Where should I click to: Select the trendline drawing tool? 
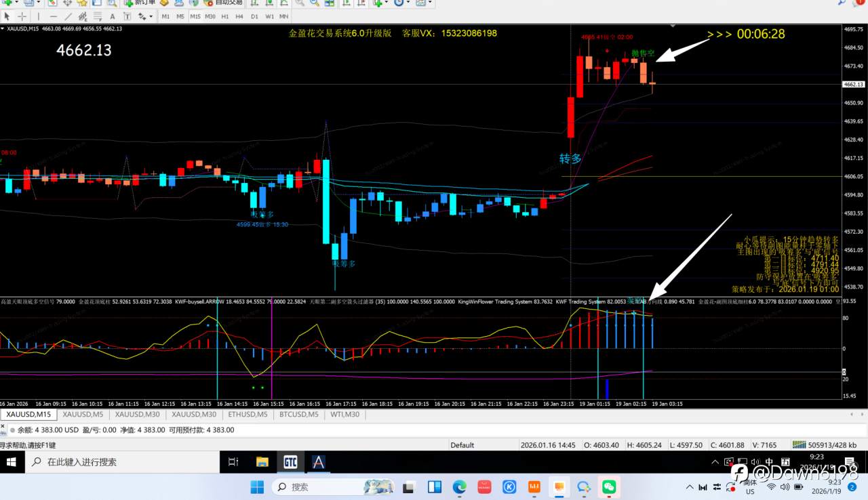point(68,16)
